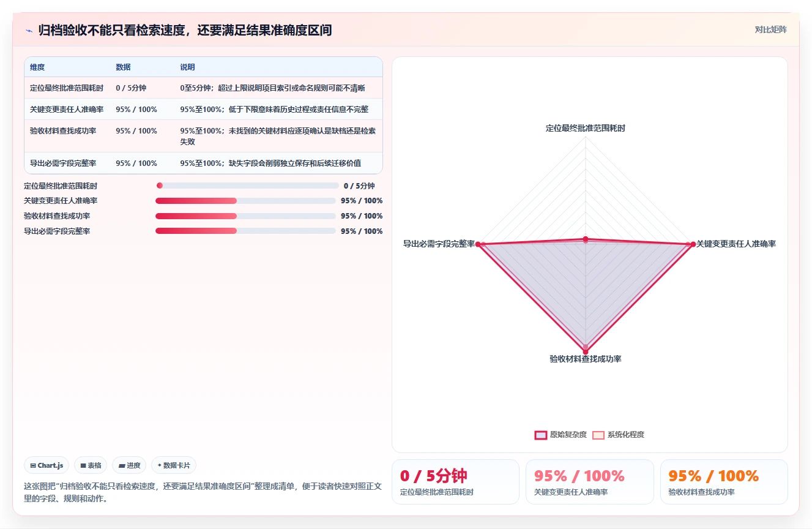Select the Chart.js tag chip
The image size is (812, 529).
pos(47,465)
